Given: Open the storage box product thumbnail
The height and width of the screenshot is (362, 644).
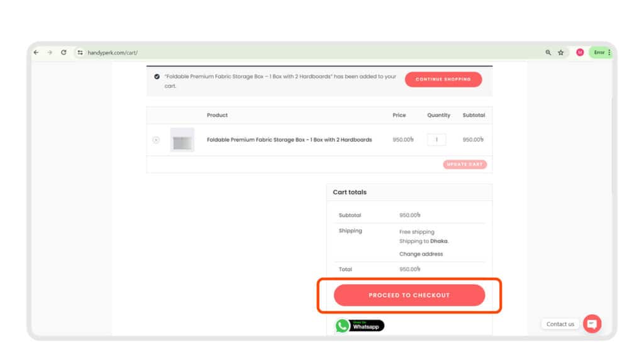Looking at the screenshot, I should 182,140.
